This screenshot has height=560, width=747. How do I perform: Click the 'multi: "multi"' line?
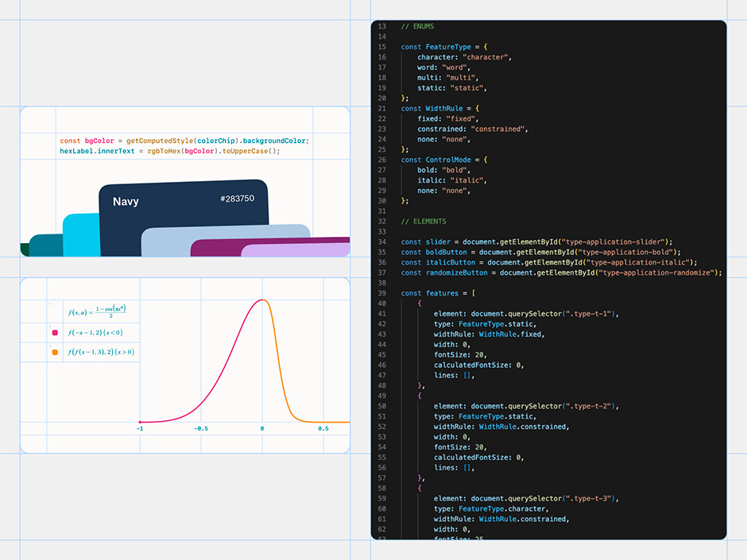pos(448,78)
